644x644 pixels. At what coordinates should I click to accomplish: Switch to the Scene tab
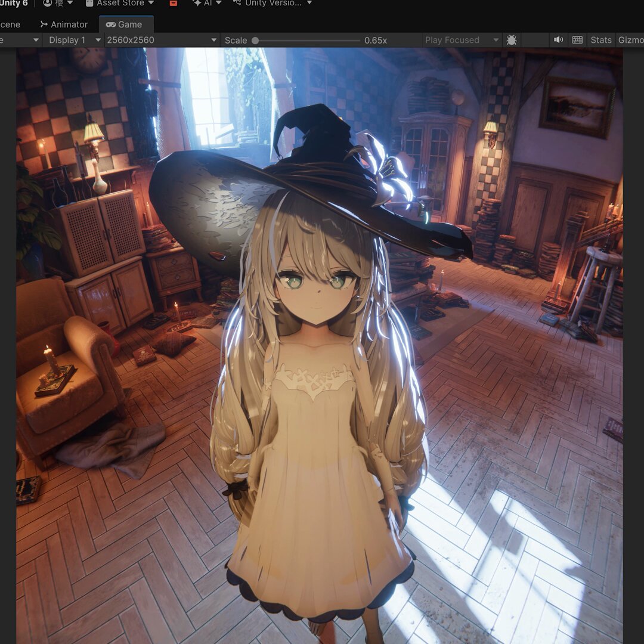coord(10,24)
